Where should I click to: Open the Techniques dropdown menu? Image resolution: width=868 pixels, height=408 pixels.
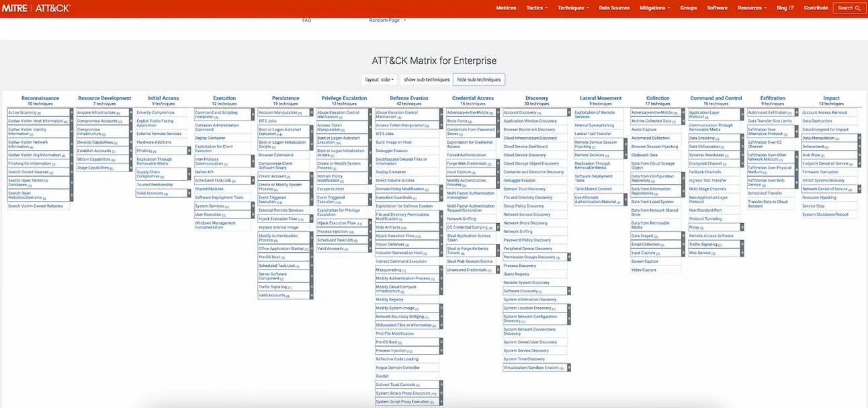point(573,8)
